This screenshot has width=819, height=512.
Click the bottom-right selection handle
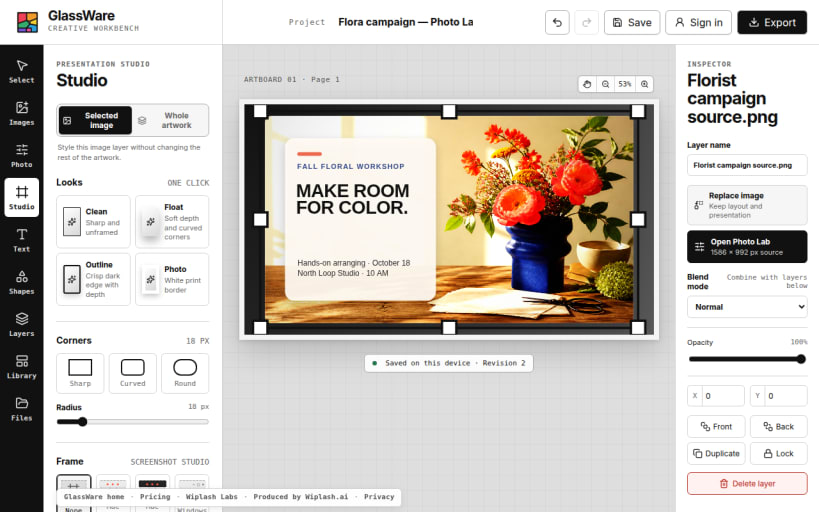638,328
